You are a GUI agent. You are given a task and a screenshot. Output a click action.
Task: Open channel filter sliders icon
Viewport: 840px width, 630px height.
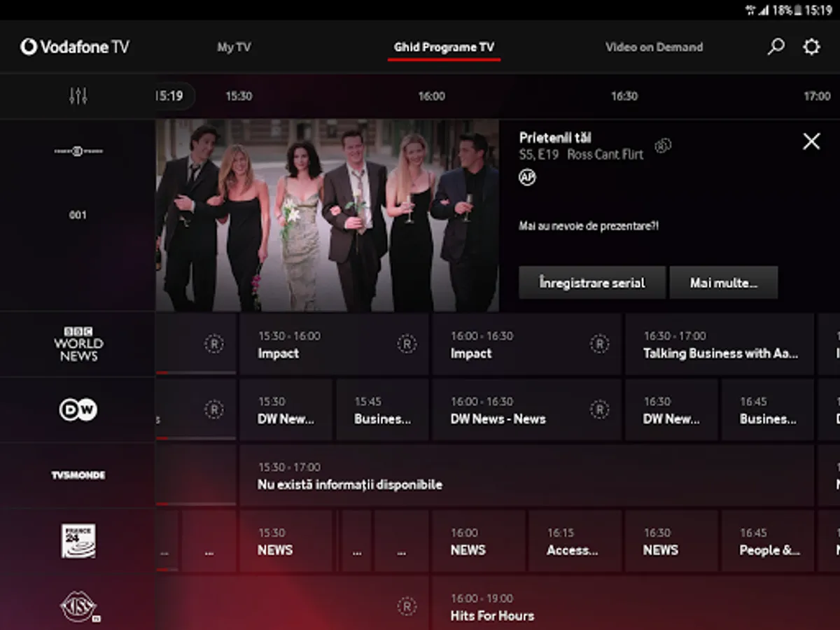pyautogui.click(x=78, y=96)
